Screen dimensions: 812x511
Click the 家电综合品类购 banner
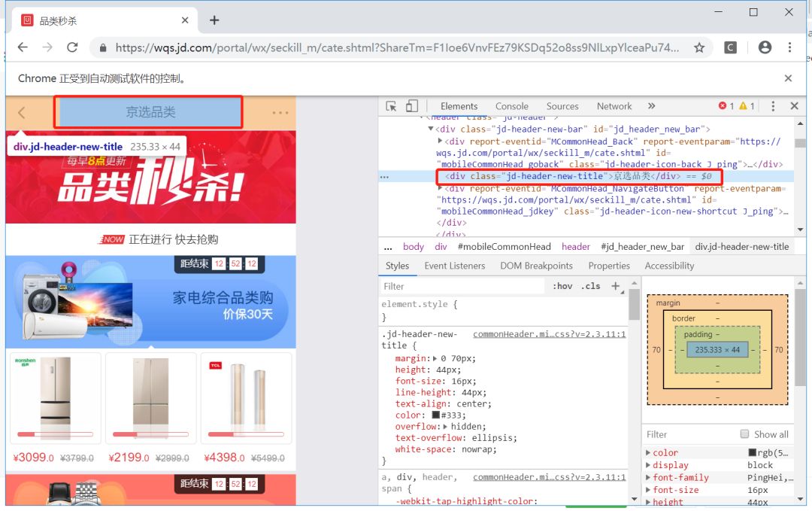[150, 302]
